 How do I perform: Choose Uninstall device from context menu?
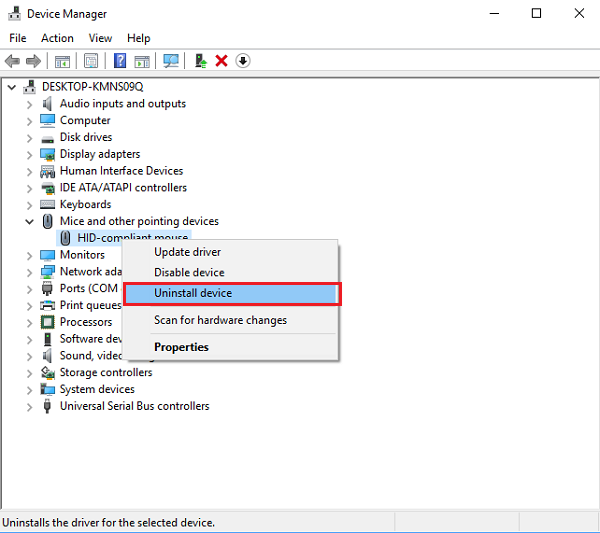(193, 293)
